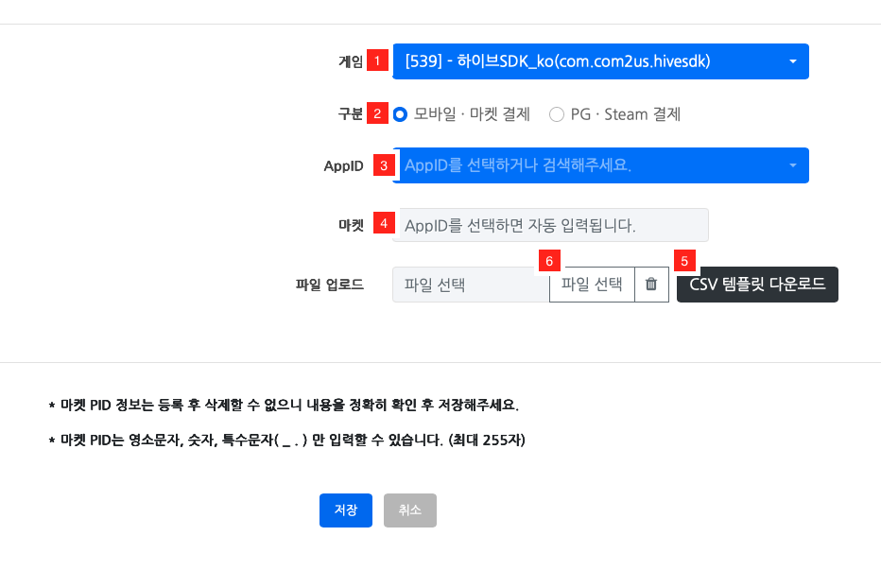The width and height of the screenshot is (881, 588).
Task: Click the gray 취소 button
Action: pos(410,510)
